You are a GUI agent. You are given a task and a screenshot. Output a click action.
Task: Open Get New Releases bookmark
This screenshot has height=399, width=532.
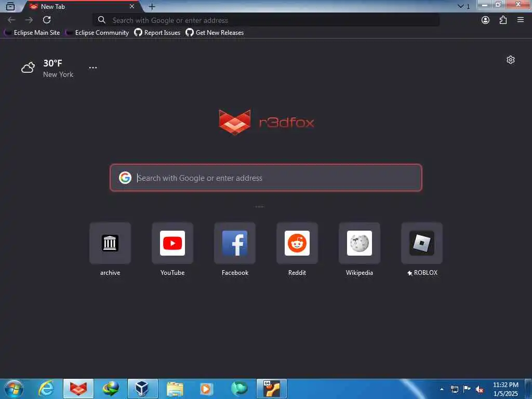click(215, 33)
